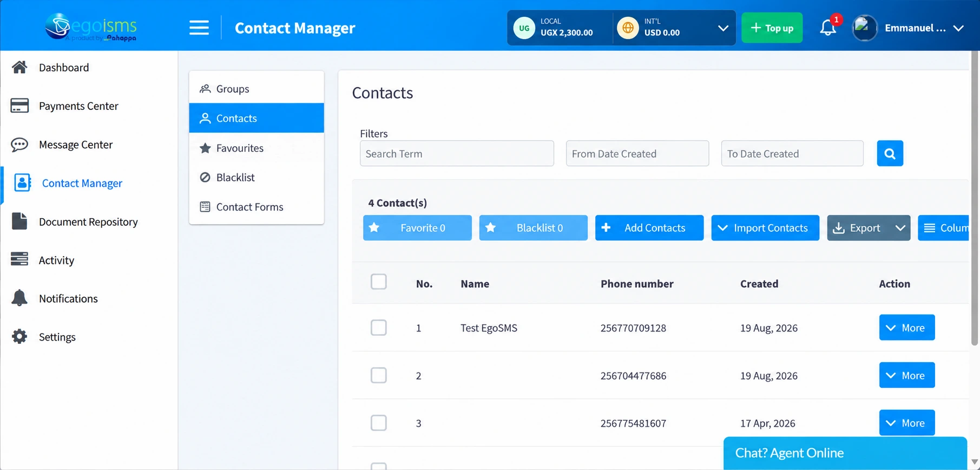The image size is (980, 470).
Task: Click the user profile avatar
Action: point(865,28)
